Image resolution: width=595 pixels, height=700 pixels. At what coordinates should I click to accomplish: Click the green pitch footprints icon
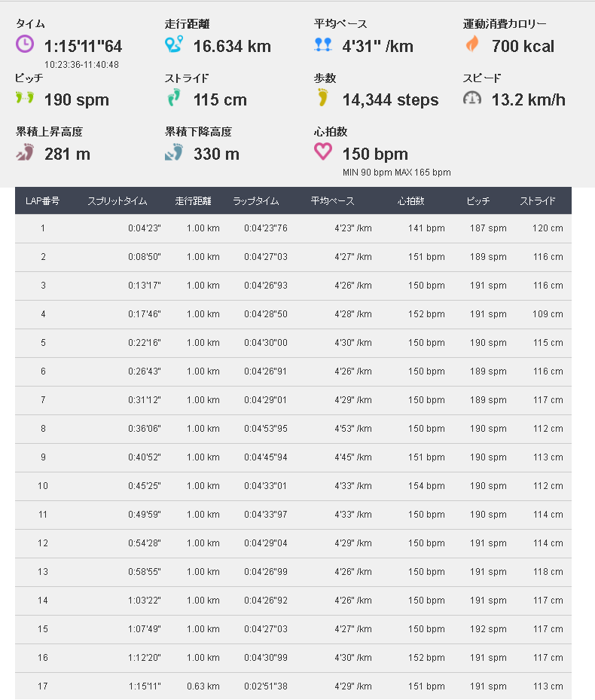coord(25,97)
